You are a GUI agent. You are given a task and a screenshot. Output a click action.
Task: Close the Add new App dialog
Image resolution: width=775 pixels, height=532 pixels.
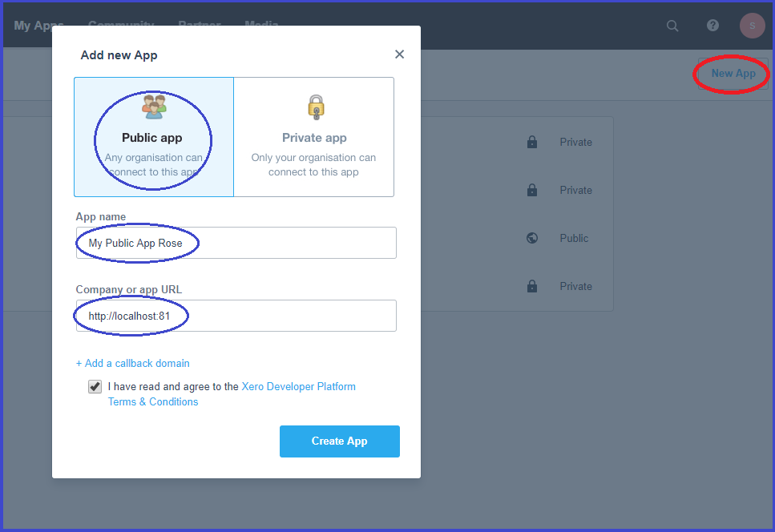pyautogui.click(x=399, y=54)
